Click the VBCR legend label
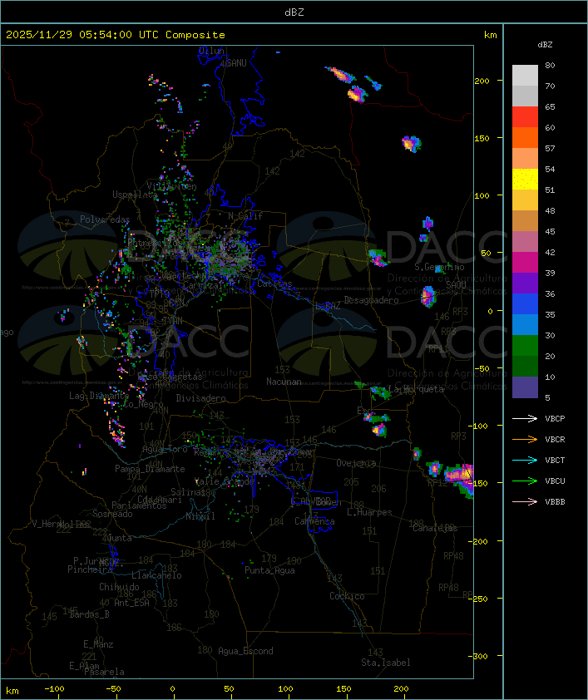 tap(555, 440)
